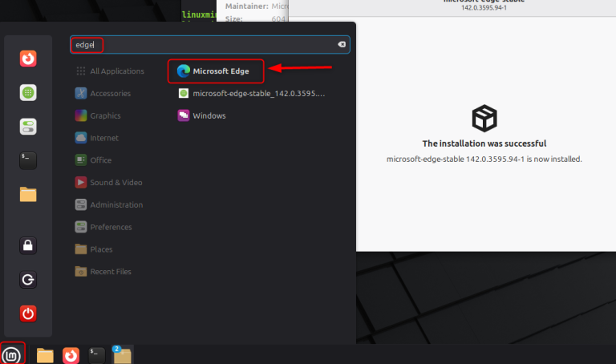Open Software Manager from favorites sidebar

[x=28, y=93]
